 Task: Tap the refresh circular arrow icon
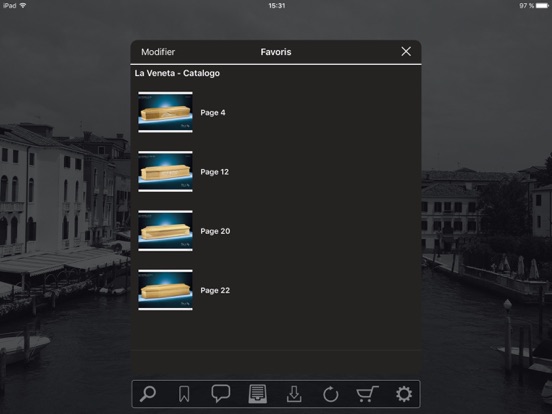[331, 394]
